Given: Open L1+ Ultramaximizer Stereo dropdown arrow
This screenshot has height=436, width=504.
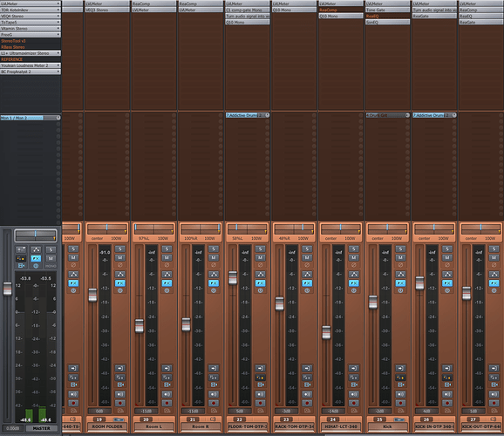Looking at the screenshot, I should coord(58,53).
